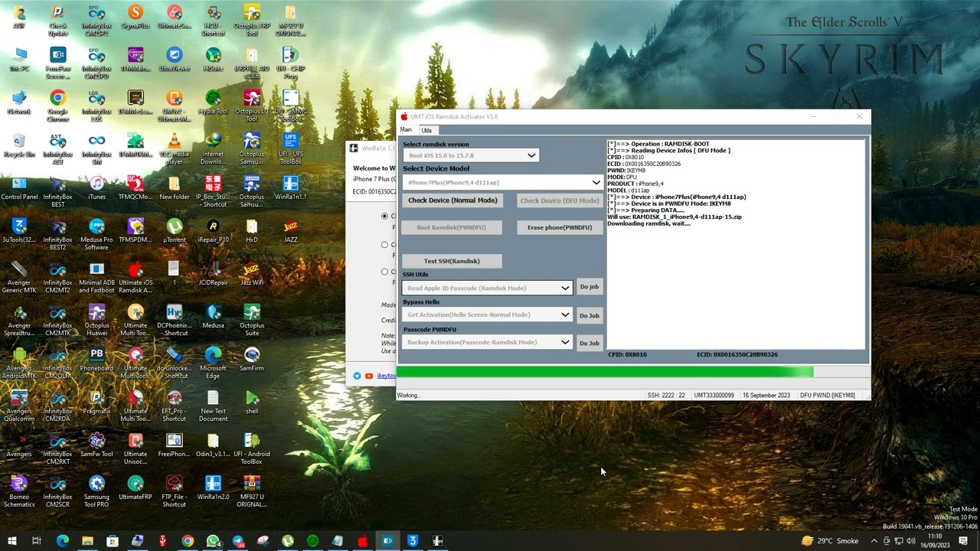
Task: Click Check Device (DFU Mode) button
Action: tap(560, 201)
